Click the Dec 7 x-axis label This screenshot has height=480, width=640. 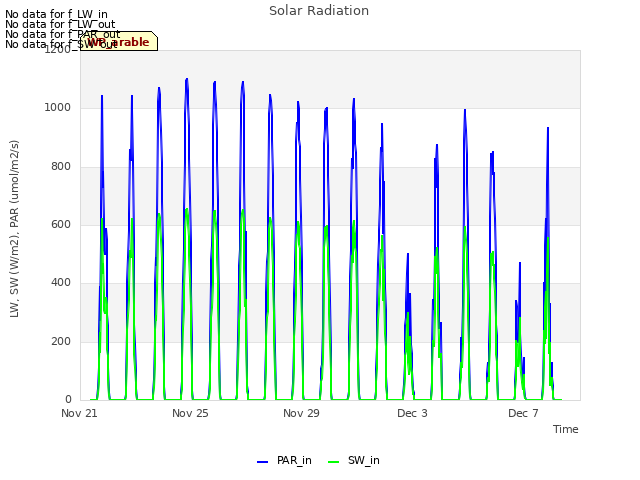(523, 413)
